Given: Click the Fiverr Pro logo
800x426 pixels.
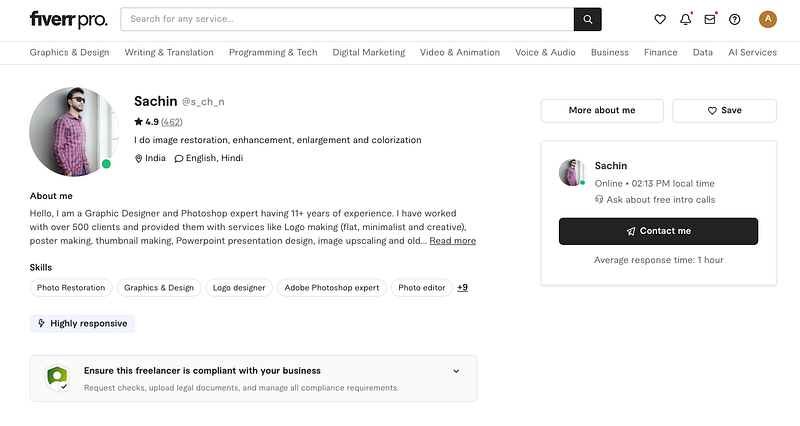Looking at the screenshot, I should coord(67,19).
